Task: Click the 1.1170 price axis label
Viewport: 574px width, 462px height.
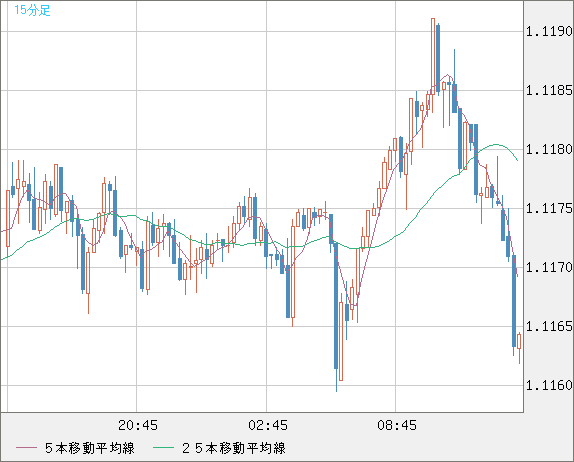Action: (549, 268)
